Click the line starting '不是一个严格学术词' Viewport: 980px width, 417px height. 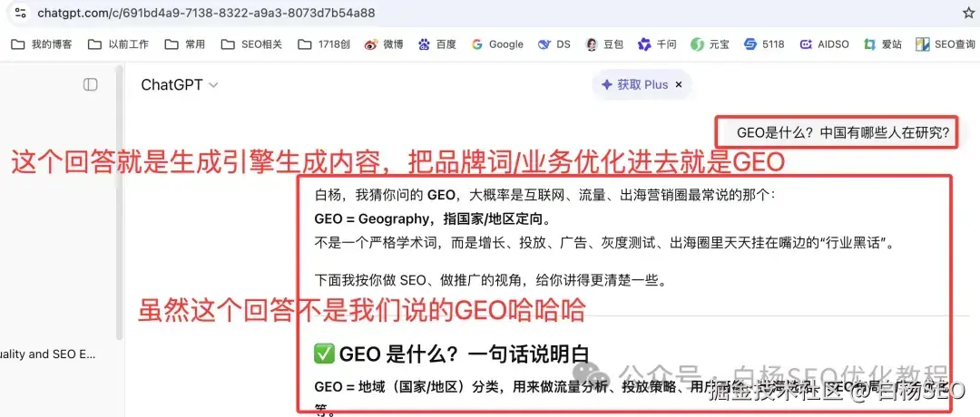tap(604, 243)
